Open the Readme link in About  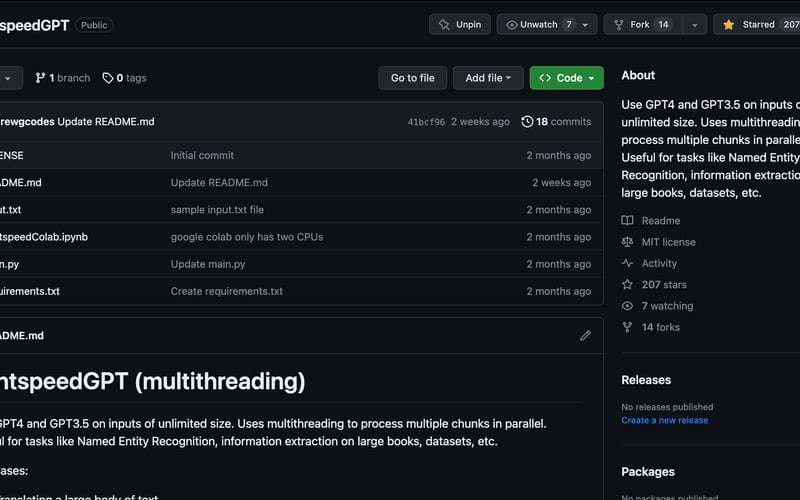pos(661,220)
